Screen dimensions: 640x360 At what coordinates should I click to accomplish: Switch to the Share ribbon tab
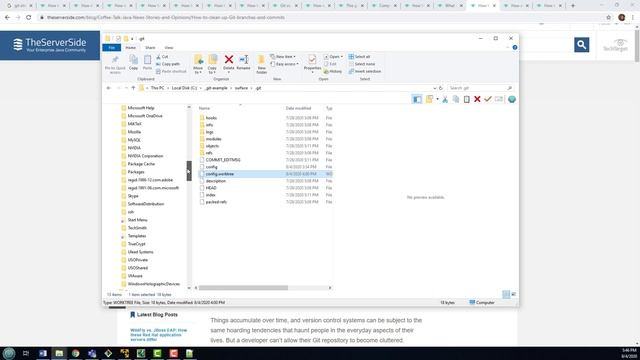[150, 48]
